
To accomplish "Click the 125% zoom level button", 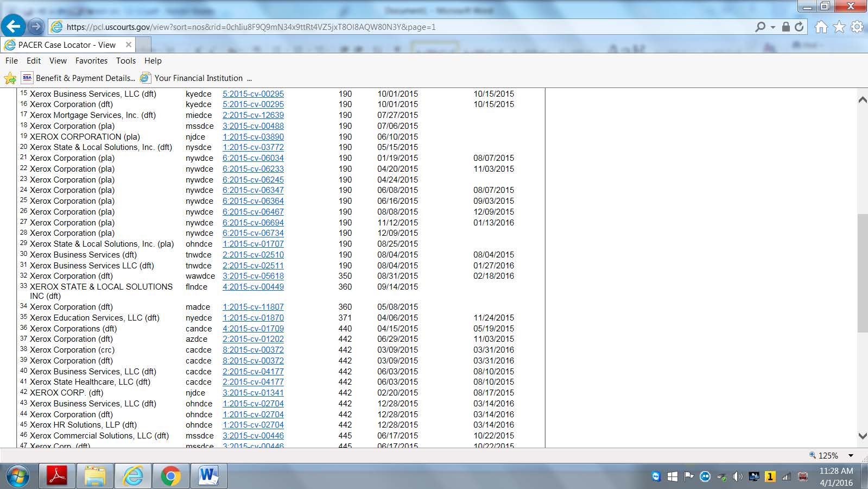I will click(x=823, y=455).
